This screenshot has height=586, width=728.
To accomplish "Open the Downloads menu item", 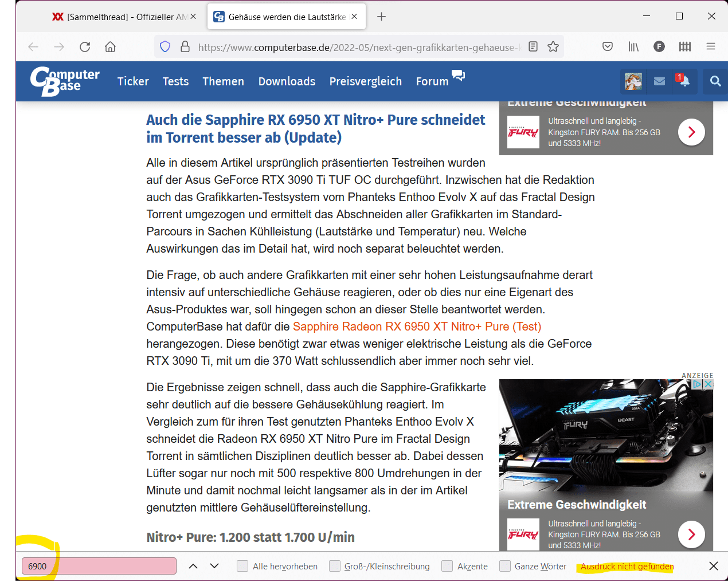I will (287, 81).
